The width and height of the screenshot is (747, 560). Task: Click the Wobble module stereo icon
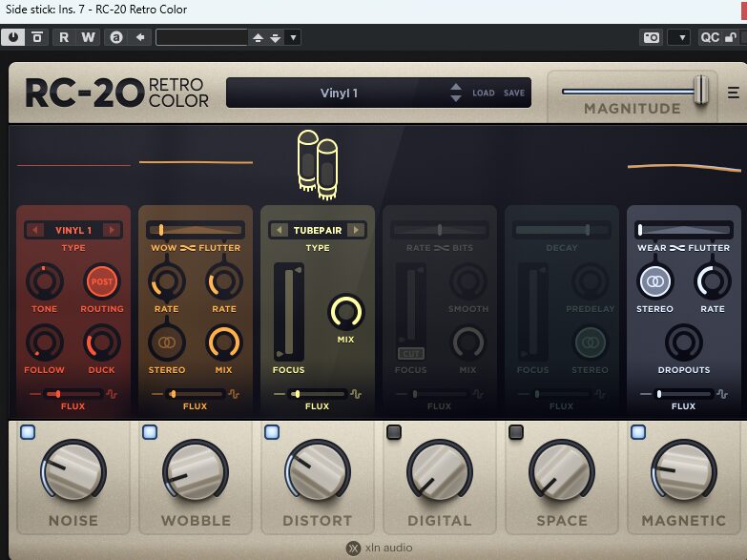click(166, 342)
